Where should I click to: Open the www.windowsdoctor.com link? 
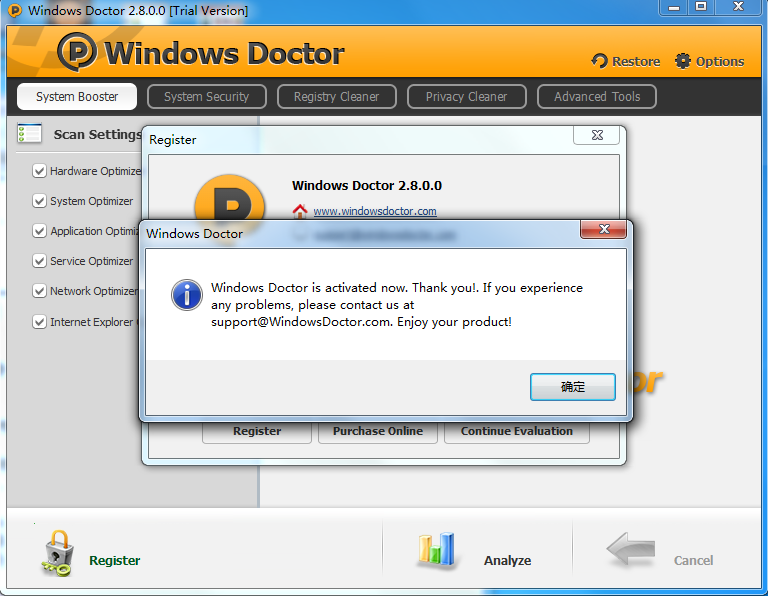click(375, 211)
